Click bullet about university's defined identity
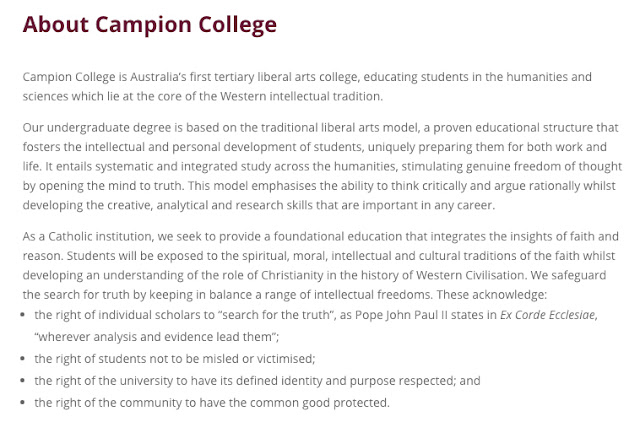 tap(257, 380)
